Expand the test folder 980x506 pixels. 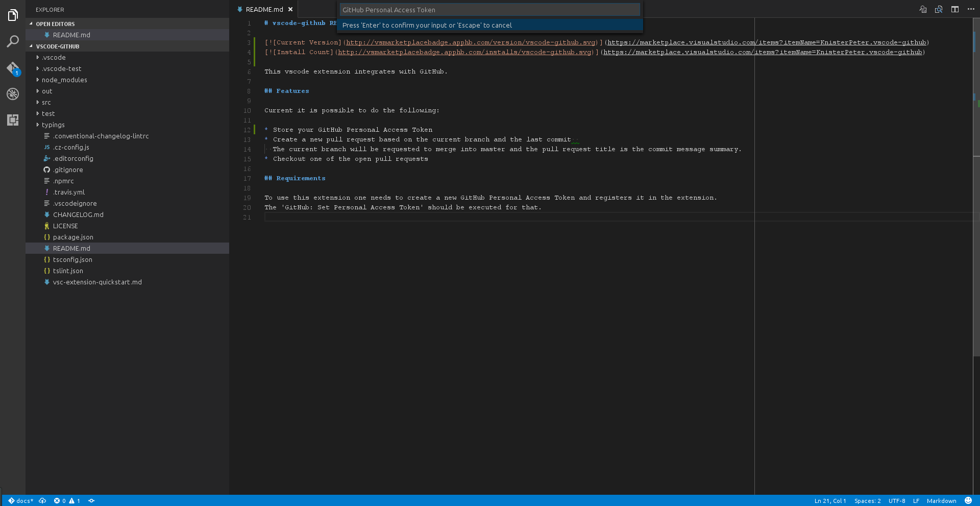coord(128,113)
